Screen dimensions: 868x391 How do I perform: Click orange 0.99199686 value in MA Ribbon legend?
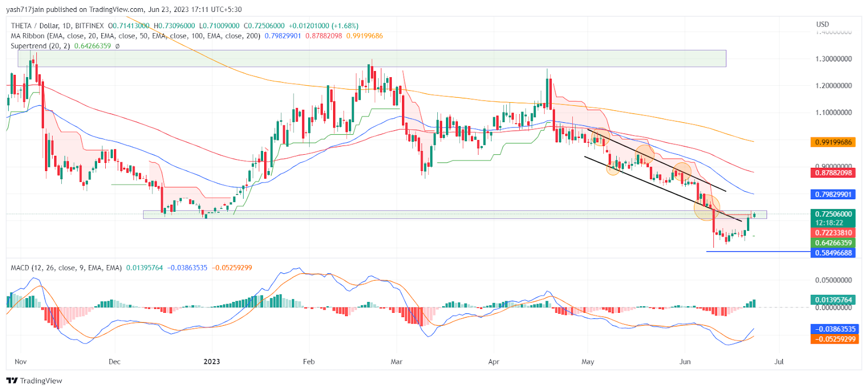365,36
